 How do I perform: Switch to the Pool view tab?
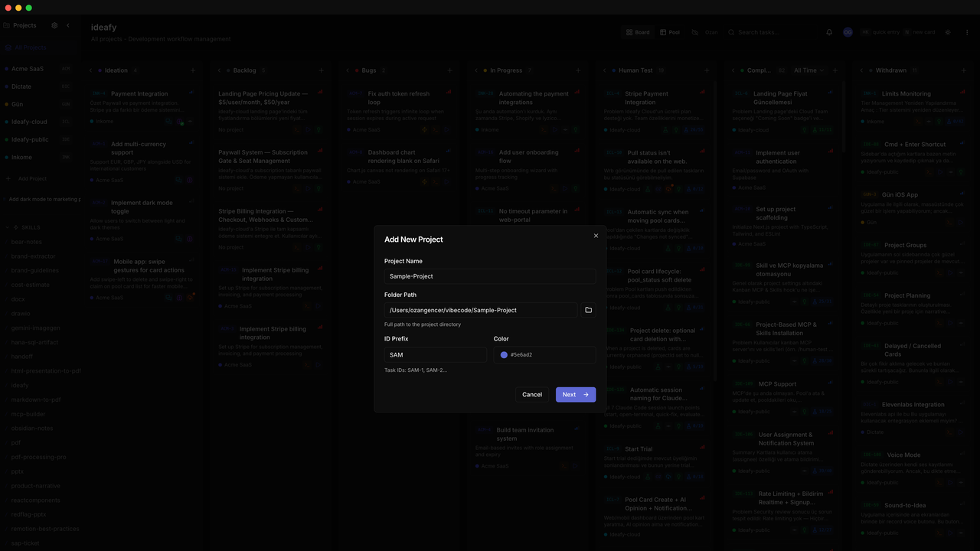click(669, 33)
